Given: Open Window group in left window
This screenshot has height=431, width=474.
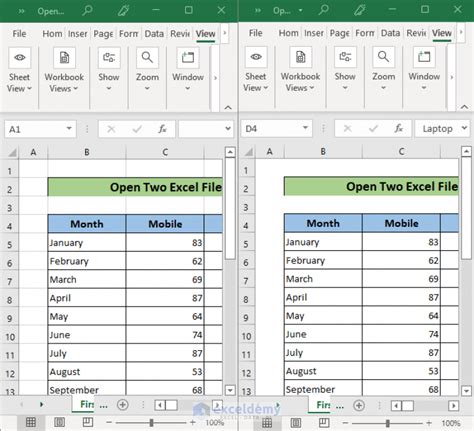Looking at the screenshot, I should [188, 70].
